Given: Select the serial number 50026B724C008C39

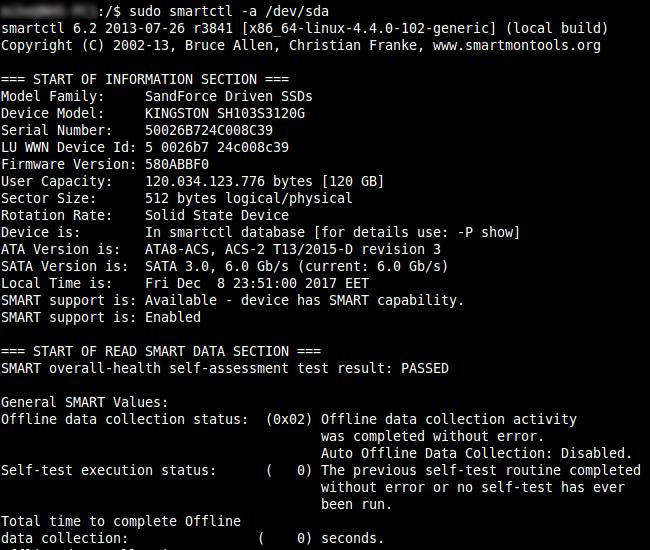Looking at the screenshot, I should pyautogui.click(x=209, y=130).
